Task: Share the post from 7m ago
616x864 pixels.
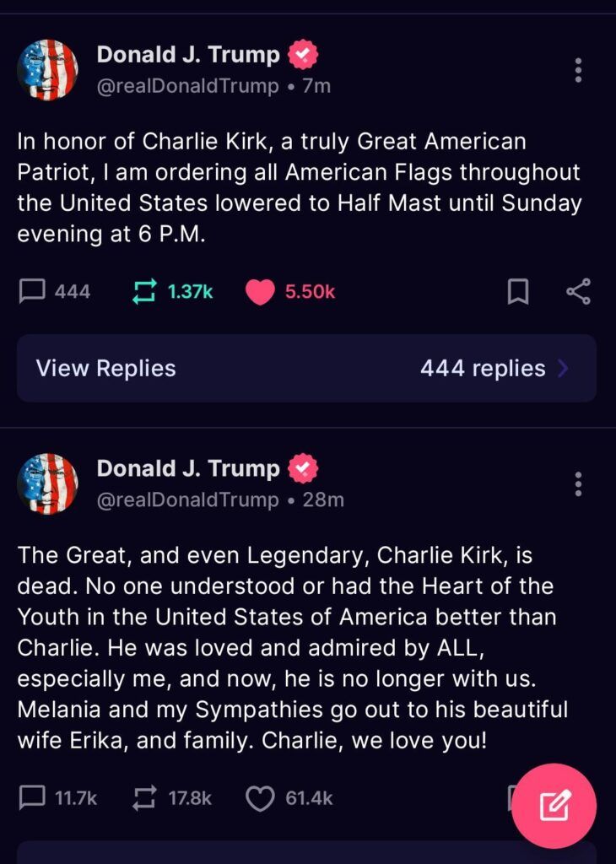Action: click(578, 291)
